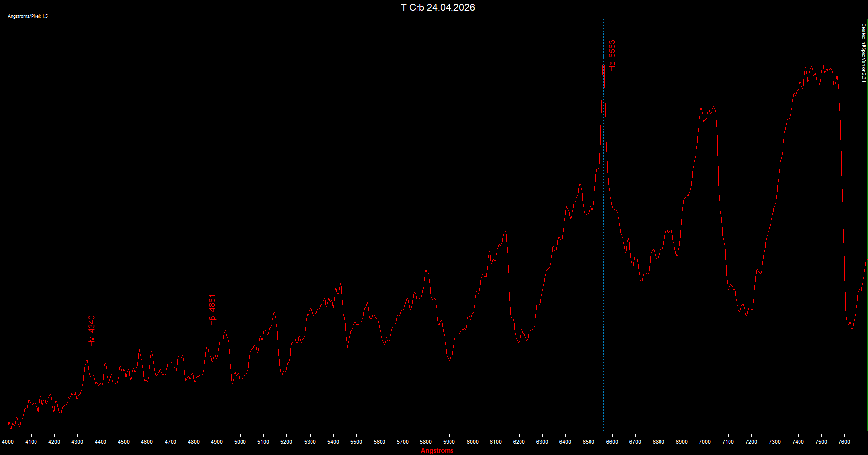868x455 pixels.
Task: Click the 6500 tick on wavelength axis
Action: click(589, 442)
